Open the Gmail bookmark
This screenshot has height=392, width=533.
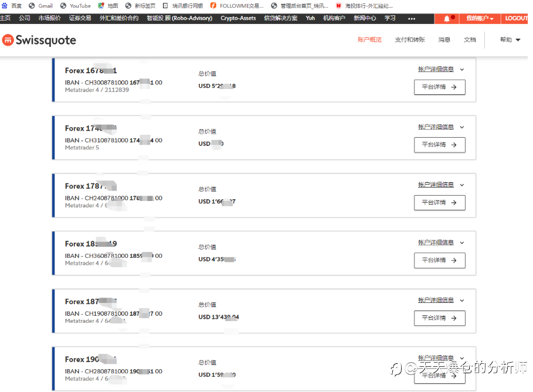[41, 6]
